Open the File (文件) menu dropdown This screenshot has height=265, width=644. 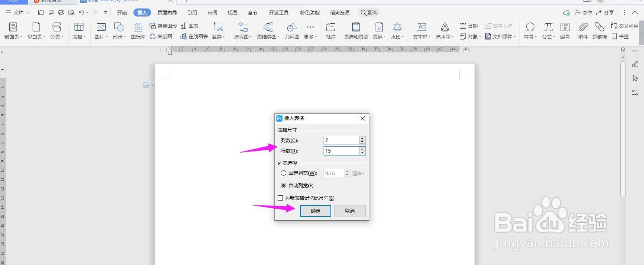click(x=18, y=12)
